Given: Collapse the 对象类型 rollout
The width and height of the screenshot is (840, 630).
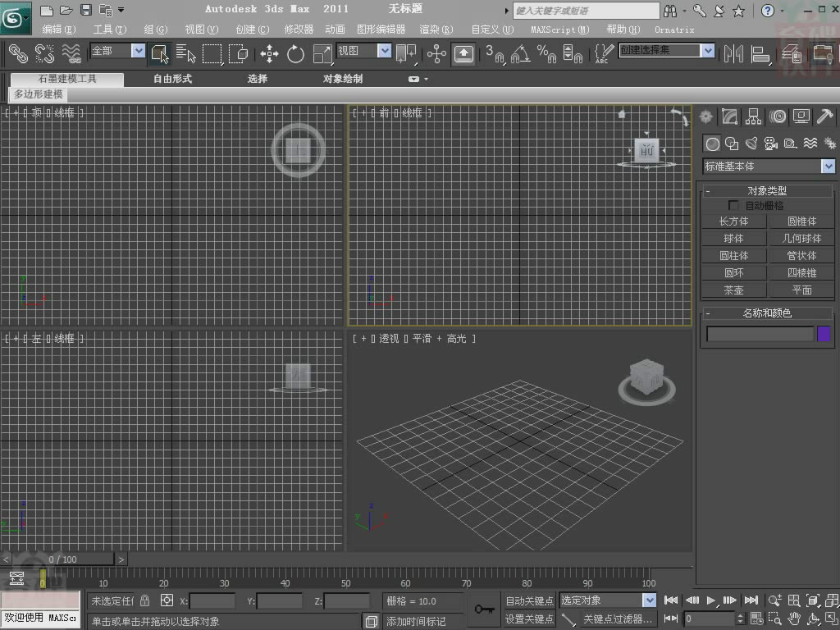Looking at the screenshot, I should click(767, 190).
